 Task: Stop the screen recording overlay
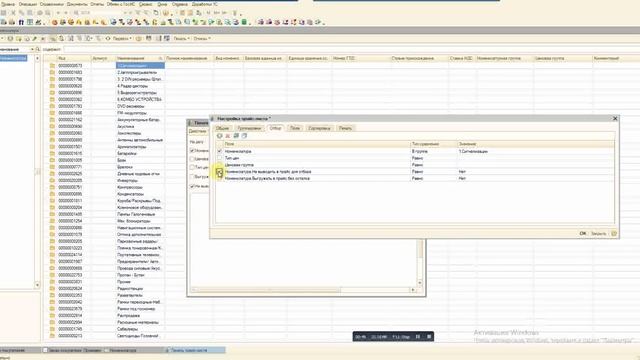coord(429,337)
